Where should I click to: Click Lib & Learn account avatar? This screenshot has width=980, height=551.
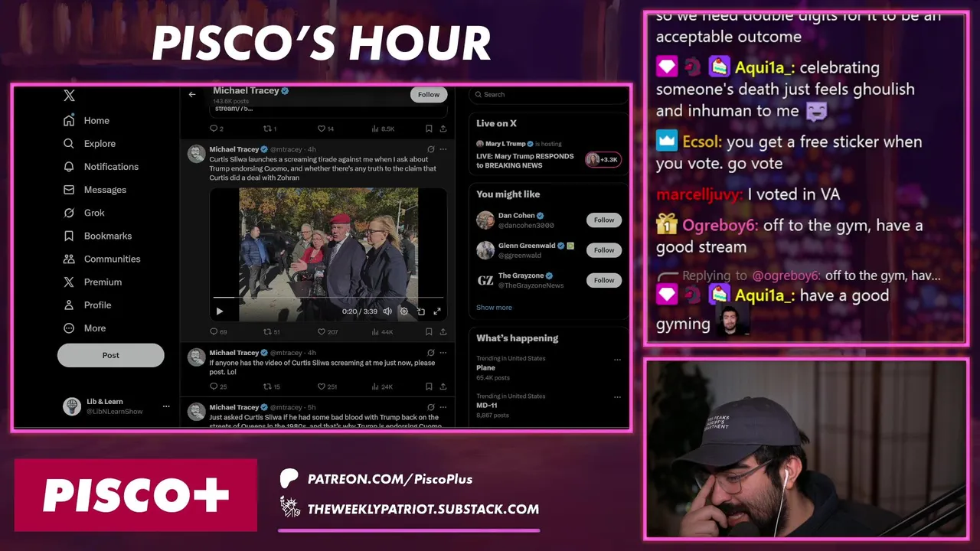72,406
